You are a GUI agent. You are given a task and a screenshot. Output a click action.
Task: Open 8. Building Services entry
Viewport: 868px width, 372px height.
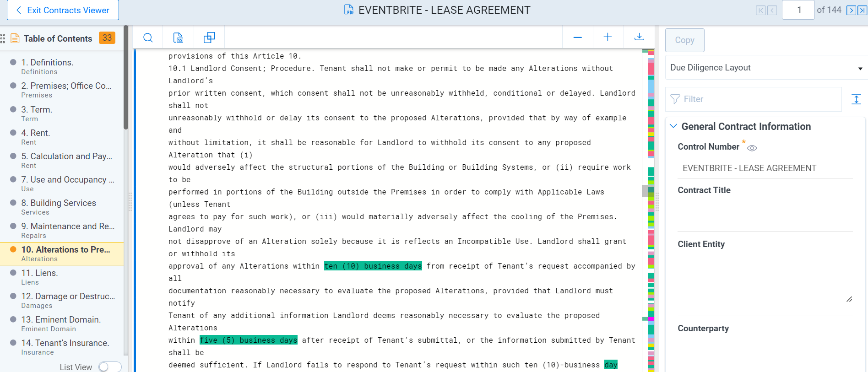[x=63, y=207]
